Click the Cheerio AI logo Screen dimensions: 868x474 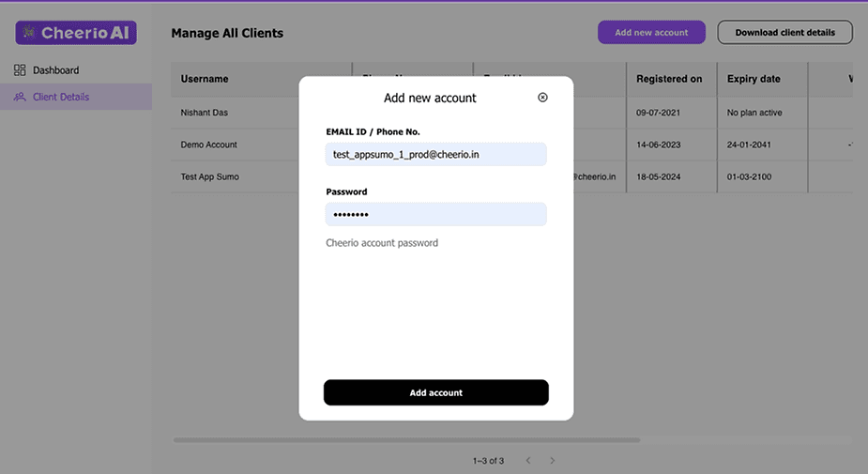coord(76,33)
